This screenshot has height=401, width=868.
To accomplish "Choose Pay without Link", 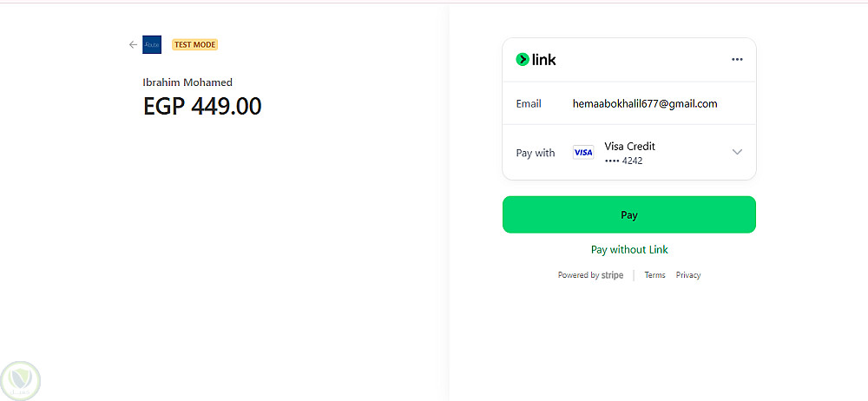I will point(629,249).
